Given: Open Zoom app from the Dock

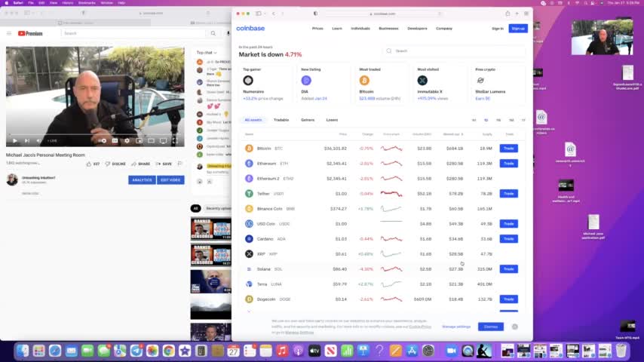Looking at the screenshot, I should click(452, 351).
